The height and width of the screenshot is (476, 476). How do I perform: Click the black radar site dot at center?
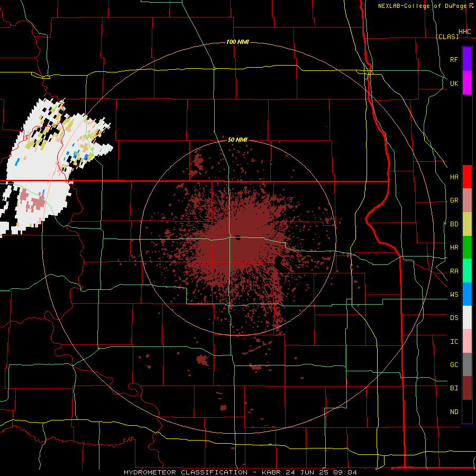(237, 237)
